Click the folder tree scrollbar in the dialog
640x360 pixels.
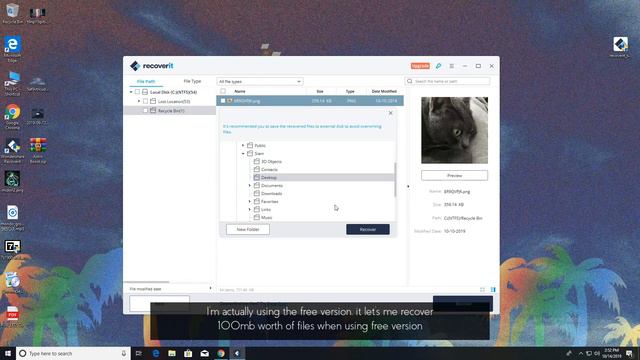395,180
